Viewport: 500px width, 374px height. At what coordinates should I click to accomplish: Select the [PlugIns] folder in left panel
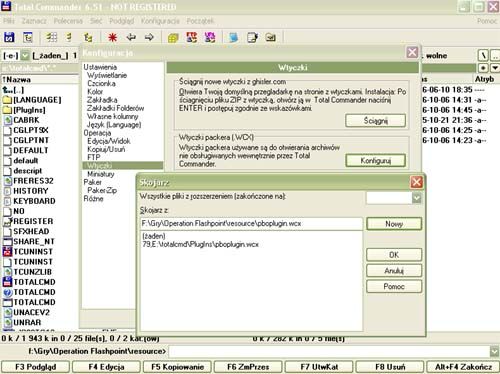tap(29, 110)
